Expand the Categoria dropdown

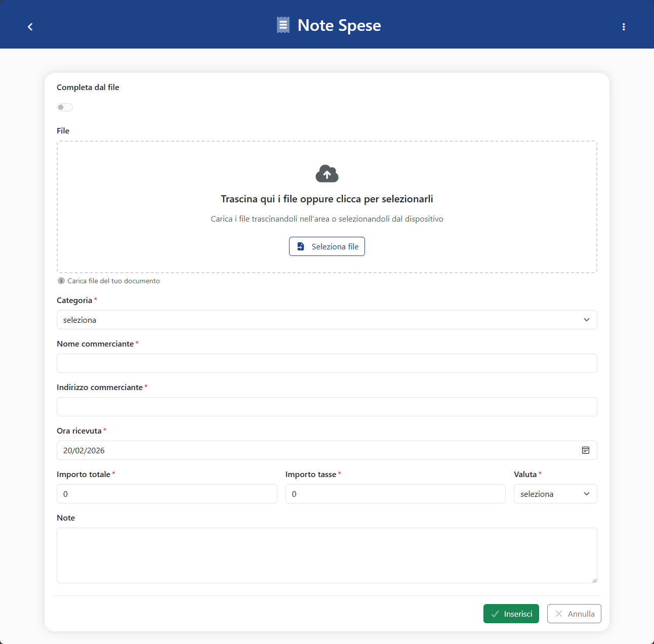coord(326,320)
